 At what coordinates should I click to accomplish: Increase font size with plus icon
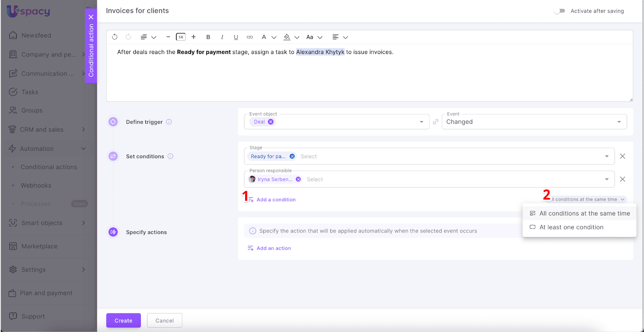[x=194, y=37]
